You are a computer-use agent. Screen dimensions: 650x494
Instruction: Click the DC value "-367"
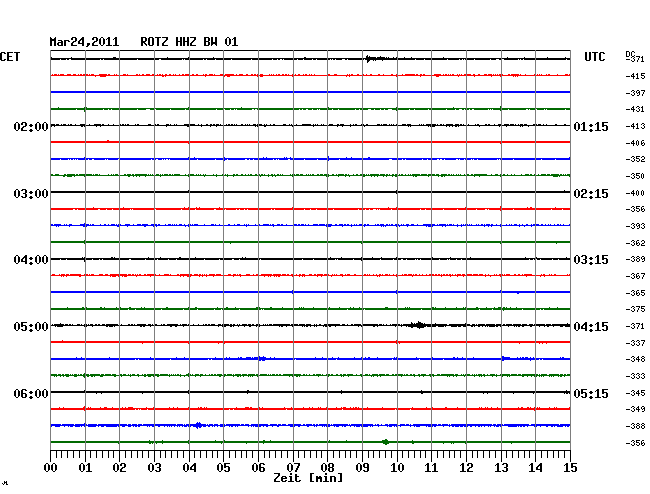[635, 276]
